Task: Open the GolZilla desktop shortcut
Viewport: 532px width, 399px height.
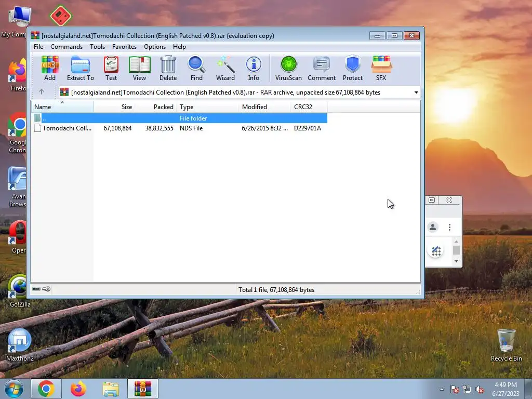Action: (20, 291)
